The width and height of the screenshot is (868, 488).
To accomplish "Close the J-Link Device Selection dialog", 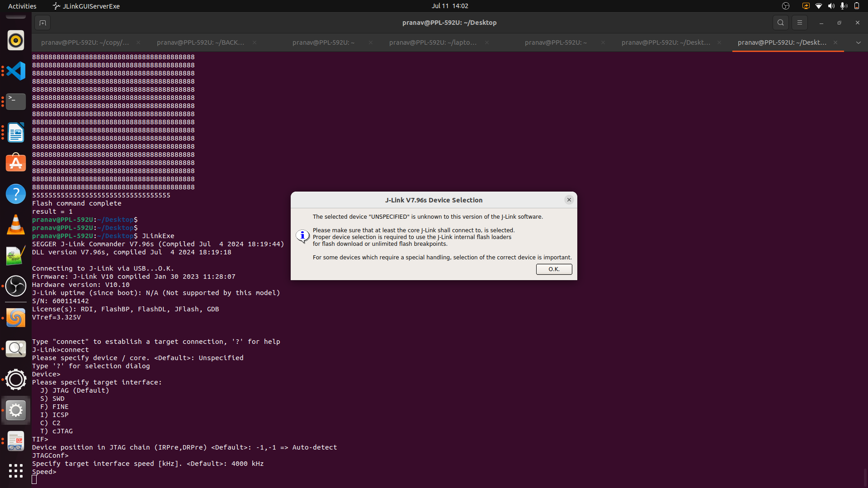I will point(569,200).
